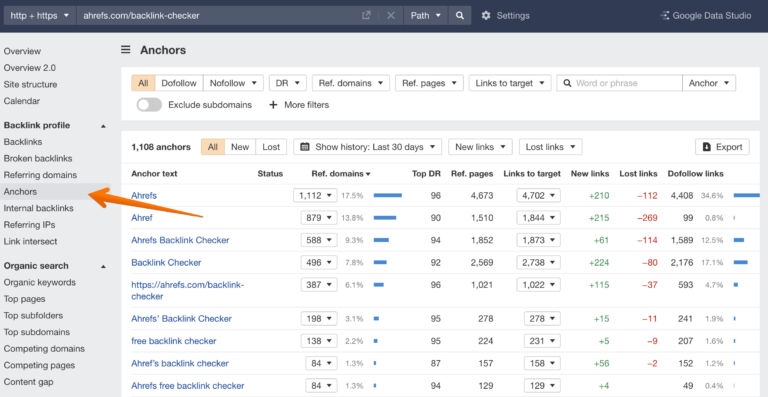Open Content gap in the sidebar

click(28, 382)
